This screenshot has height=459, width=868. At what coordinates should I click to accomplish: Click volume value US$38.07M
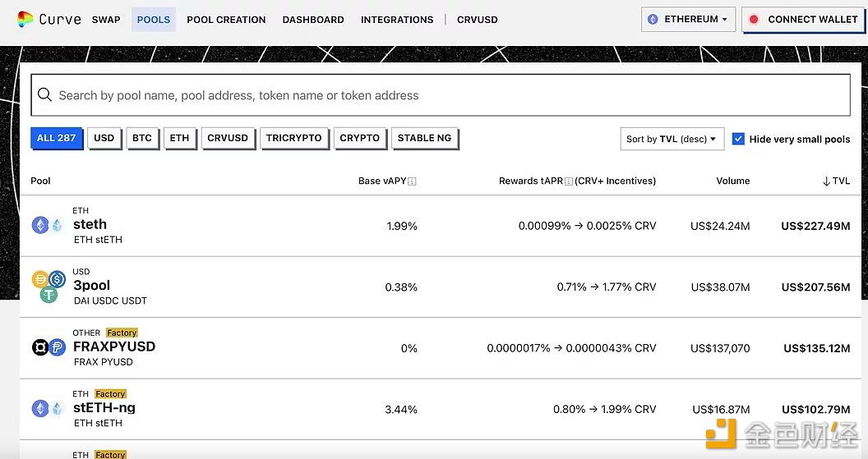(x=720, y=287)
